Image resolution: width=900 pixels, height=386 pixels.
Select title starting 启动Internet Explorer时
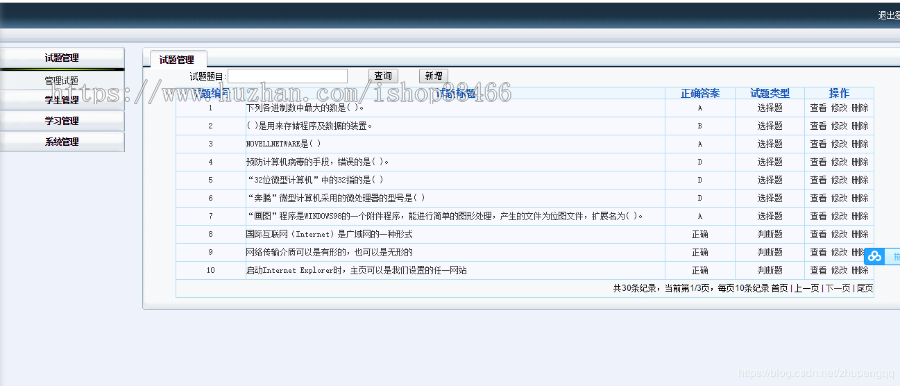tap(356, 270)
